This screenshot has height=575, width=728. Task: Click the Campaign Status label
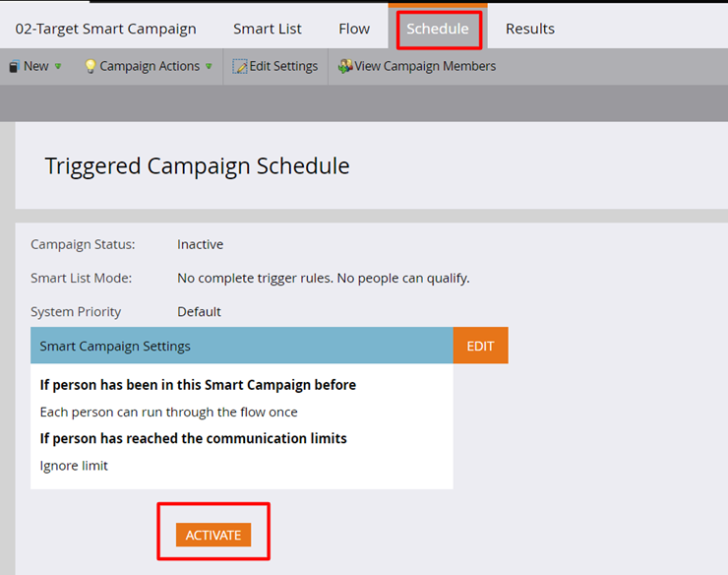coord(83,244)
